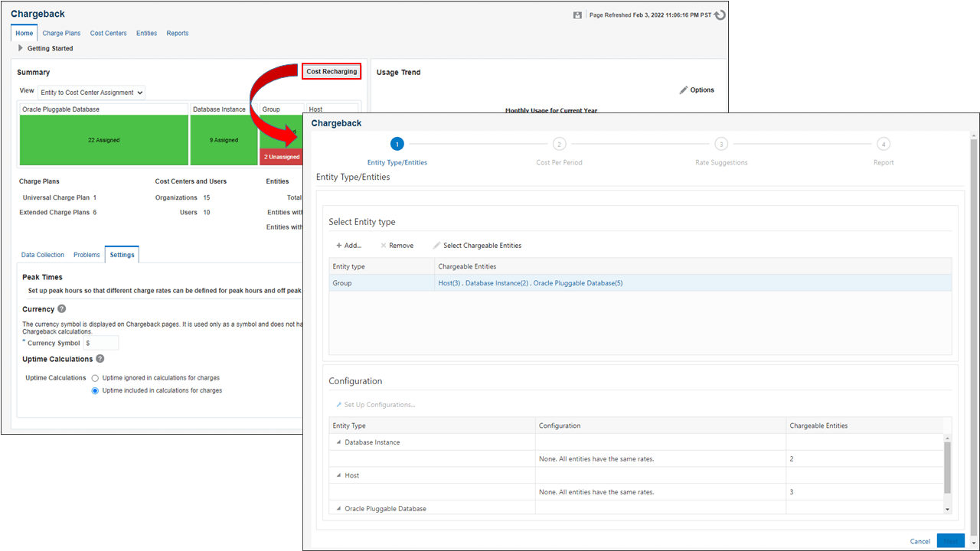This screenshot has width=980, height=551.
Task: Click Select Chargeable Entities pencil icon
Action: tap(436, 246)
